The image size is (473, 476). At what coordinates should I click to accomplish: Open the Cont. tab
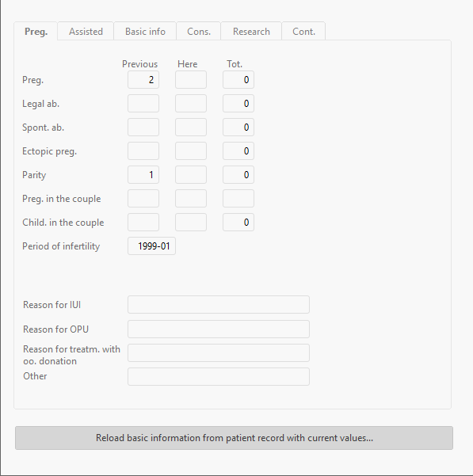303,31
